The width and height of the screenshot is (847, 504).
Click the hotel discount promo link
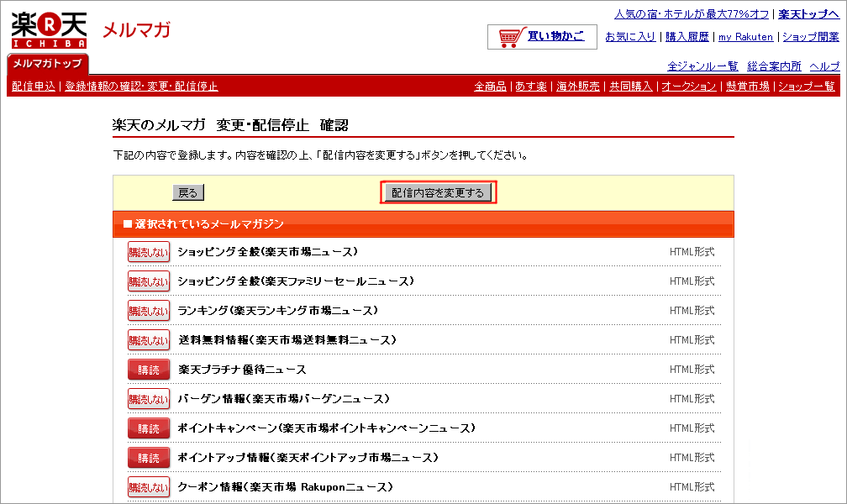click(x=692, y=14)
